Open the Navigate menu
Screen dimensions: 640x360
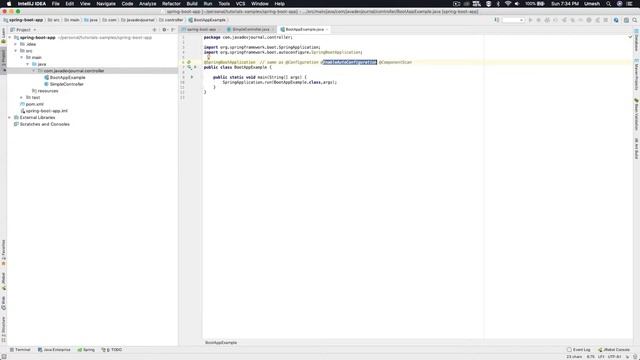(106, 4)
